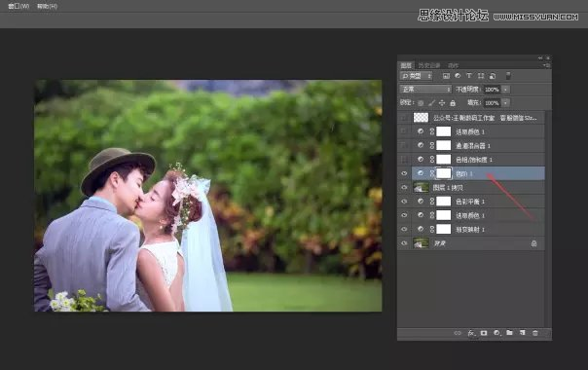Show the 公众号 text layer
This screenshot has width=588, height=370.
404,118
